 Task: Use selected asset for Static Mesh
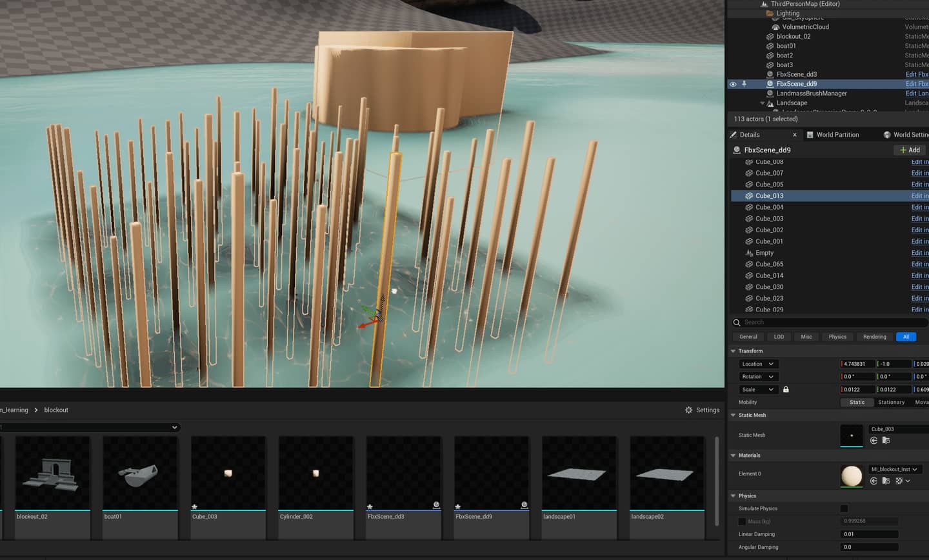coord(874,441)
